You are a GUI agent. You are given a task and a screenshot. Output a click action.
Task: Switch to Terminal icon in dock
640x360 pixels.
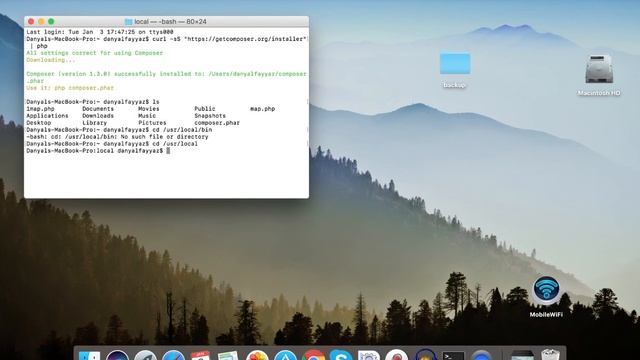coord(453,356)
